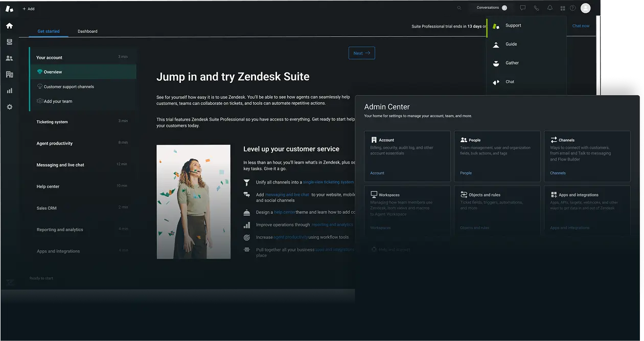Screen dimensions: 644x341
Task: Click the Support product icon
Action: [496, 26]
